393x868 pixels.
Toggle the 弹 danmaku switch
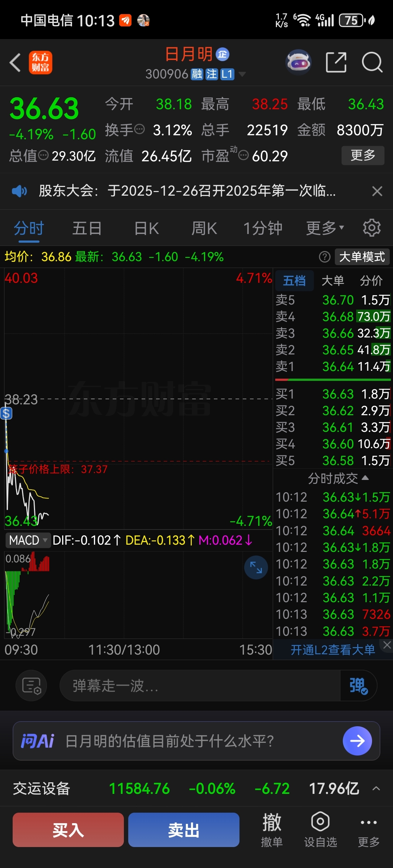tap(358, 685)
